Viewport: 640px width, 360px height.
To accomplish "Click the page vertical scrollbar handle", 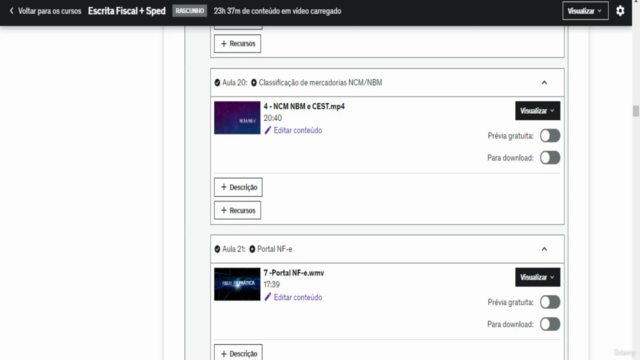I will click(x=636, y=111).
